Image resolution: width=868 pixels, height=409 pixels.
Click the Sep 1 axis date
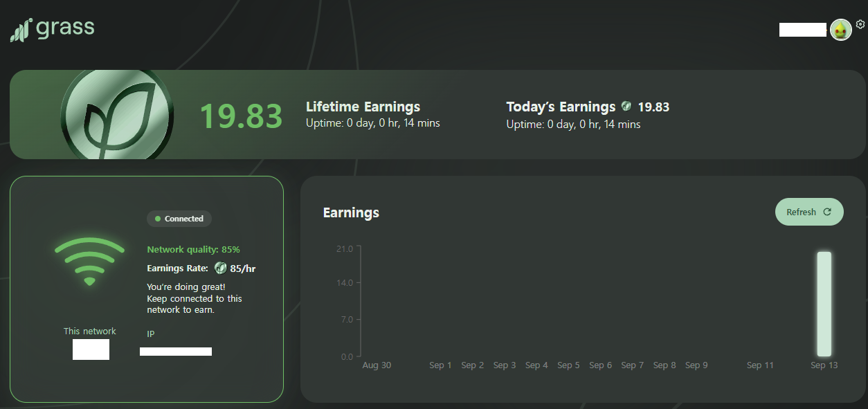coord(440,365)
